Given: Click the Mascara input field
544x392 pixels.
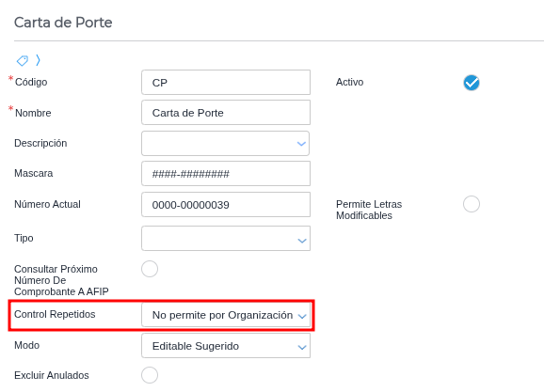Looking at the screenshot, I should (226, 173).
